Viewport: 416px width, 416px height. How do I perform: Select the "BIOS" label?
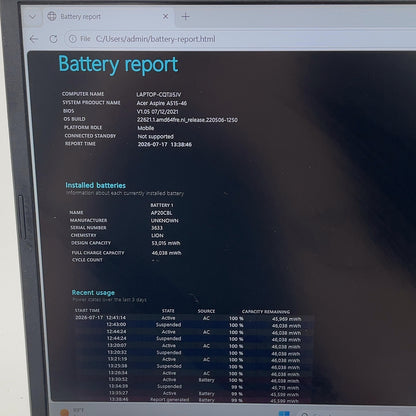tap(69, 111)
